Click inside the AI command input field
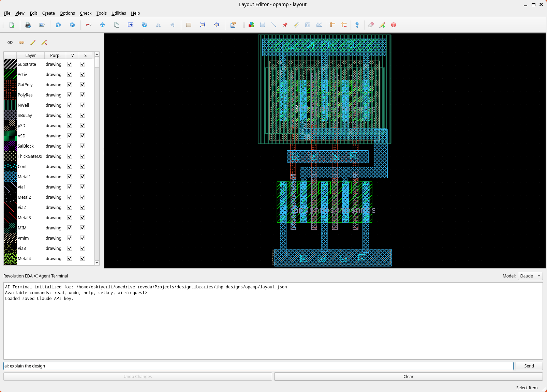The height and width of the screenshot is (392, 547). (239, 366)
